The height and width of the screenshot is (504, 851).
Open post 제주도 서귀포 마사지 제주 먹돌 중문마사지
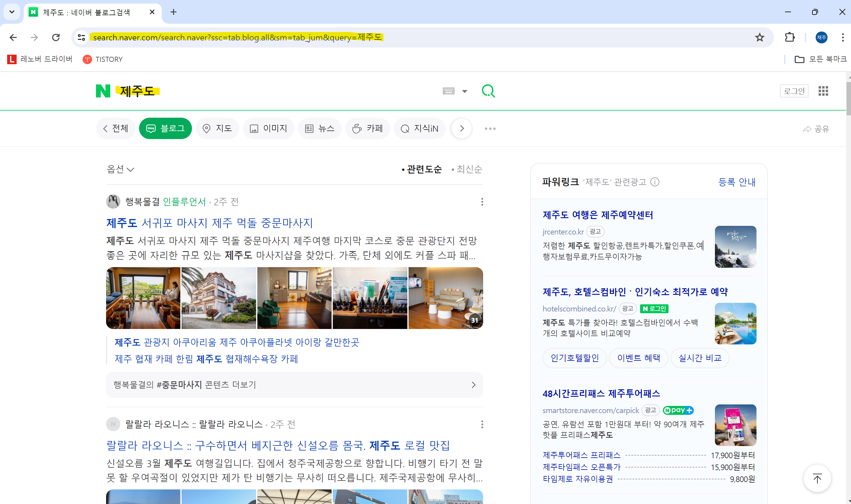pos(209,223)
